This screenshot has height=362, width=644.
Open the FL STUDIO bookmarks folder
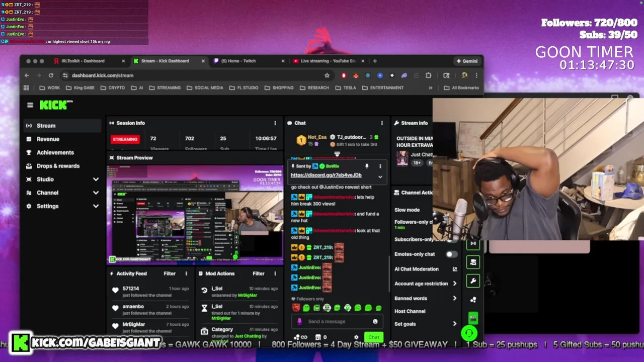[x=244, y=87]
